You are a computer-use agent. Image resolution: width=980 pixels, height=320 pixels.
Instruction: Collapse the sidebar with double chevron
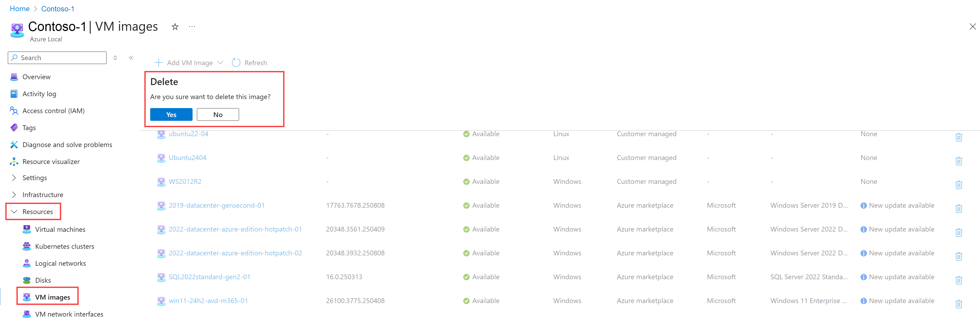click(131, 58)
